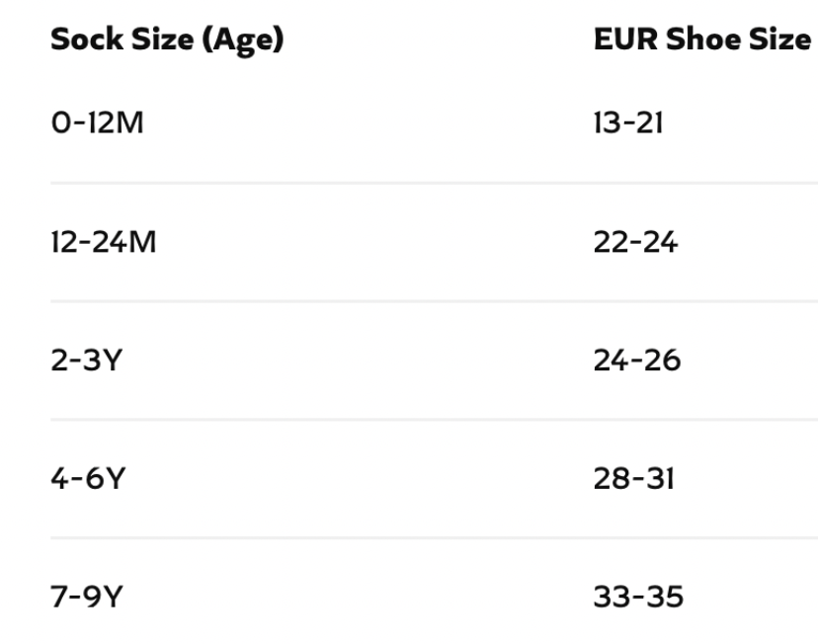818x644 pixels.
Task: Select the 12-24M sock size cell
Action: (x=104, y=242)
